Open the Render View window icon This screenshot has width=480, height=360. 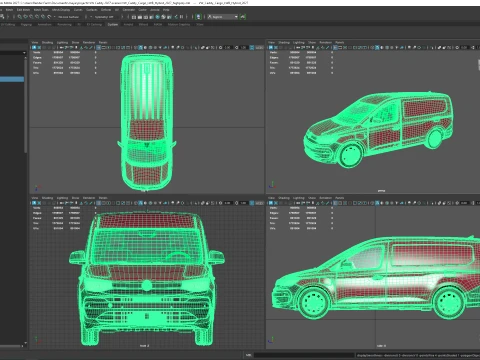click(x=134, y=17)
